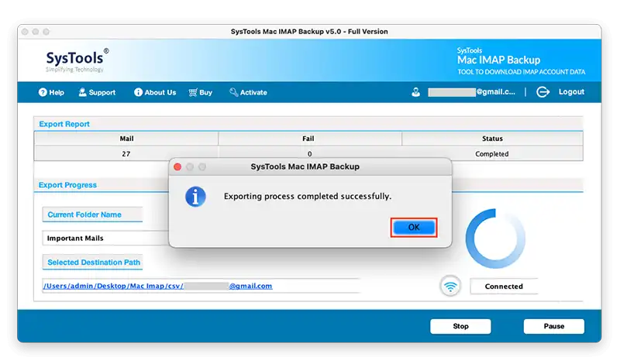Click the Logout link

(571, 91)
